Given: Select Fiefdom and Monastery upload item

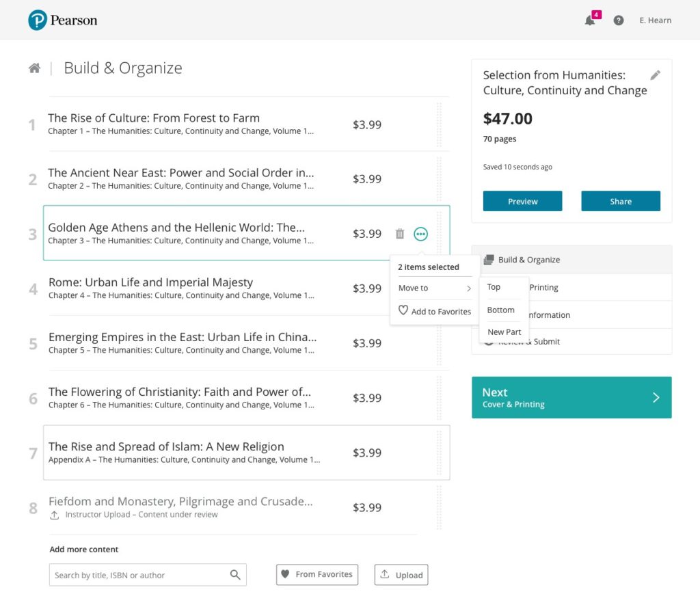Looking at the screenshot, I should pyautogui.click(x=180, y=502).
